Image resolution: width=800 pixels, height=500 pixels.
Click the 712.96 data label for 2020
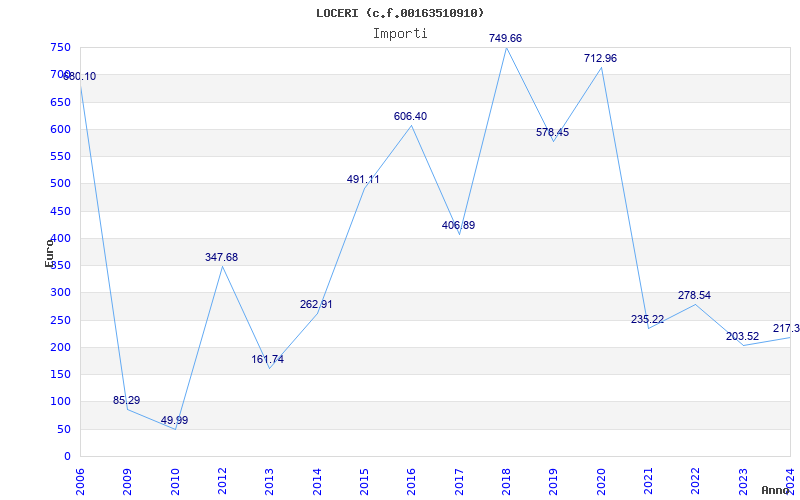click(x=601, y=58)
